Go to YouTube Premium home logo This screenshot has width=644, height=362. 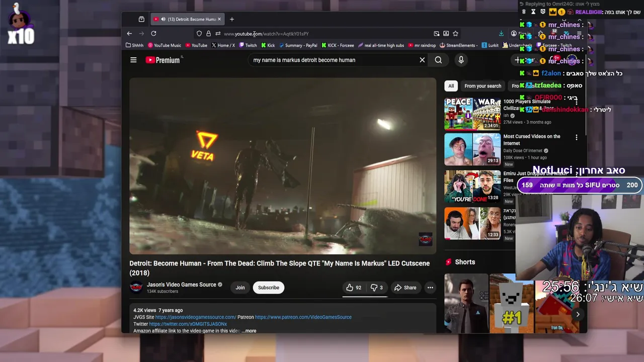pos(163,60)
